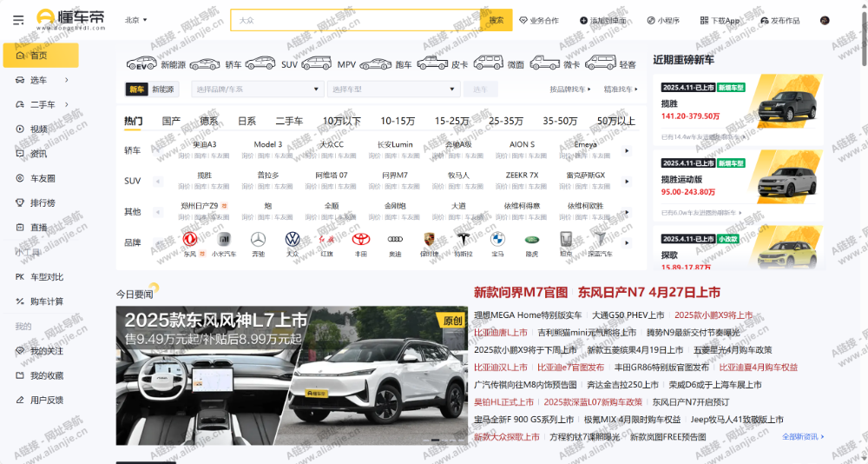Open 下载App from the top bar

coord(720,21)
